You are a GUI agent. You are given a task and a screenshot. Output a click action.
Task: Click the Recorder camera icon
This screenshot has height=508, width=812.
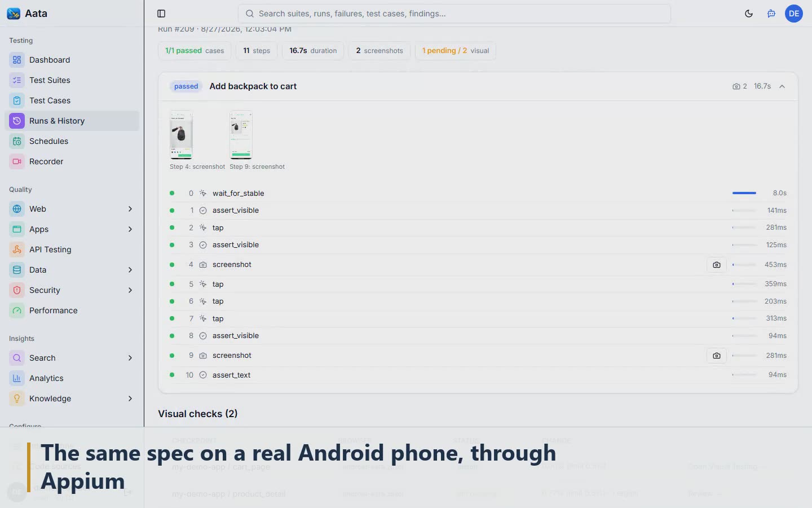[17, 161]
